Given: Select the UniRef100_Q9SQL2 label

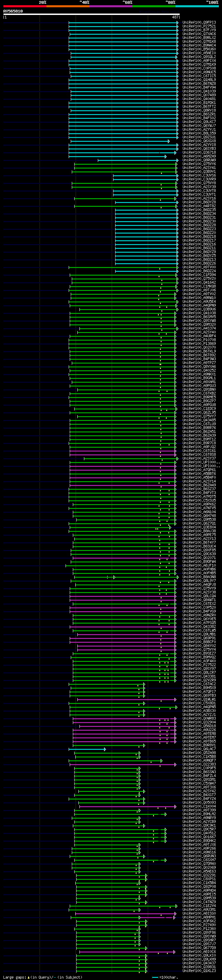Looking at the screenshot, I should point(199,57).
